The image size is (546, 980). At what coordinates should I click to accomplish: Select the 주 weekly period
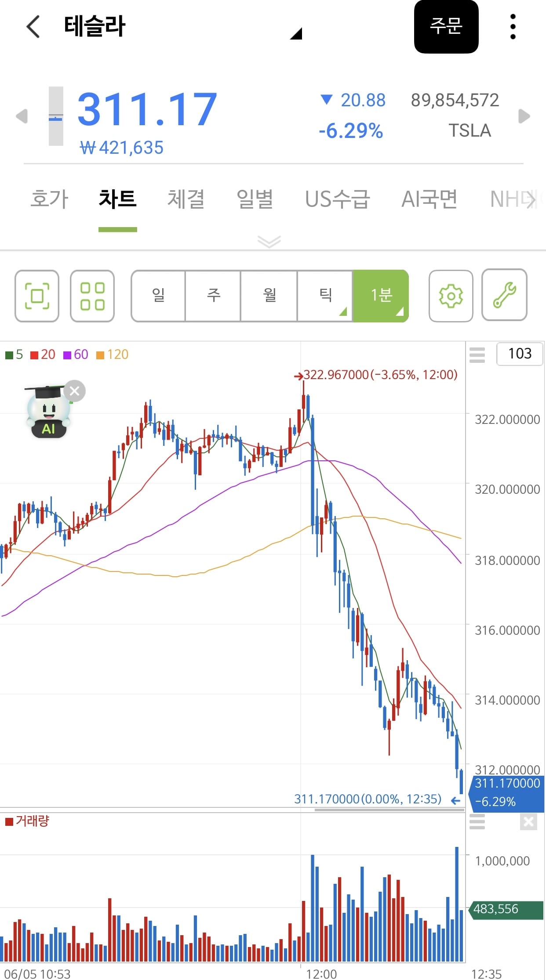[x=213, y=296]
